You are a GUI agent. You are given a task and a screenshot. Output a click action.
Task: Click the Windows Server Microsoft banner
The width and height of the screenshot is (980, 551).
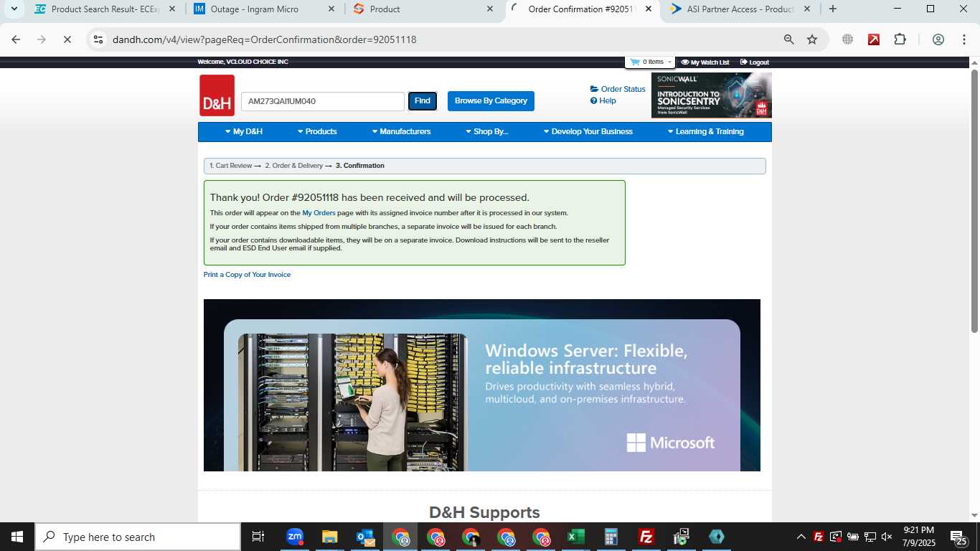(x=482, y=385)
